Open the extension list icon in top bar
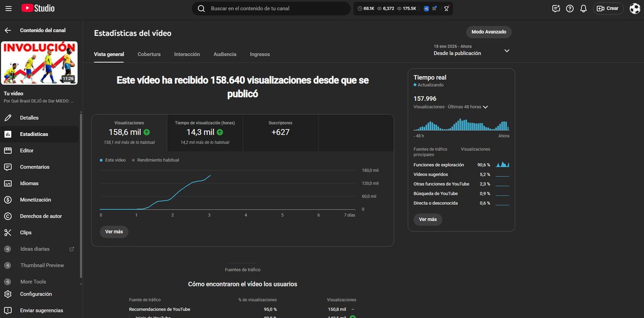This screenshot has width=644, height=318. (x=435, y=9)
